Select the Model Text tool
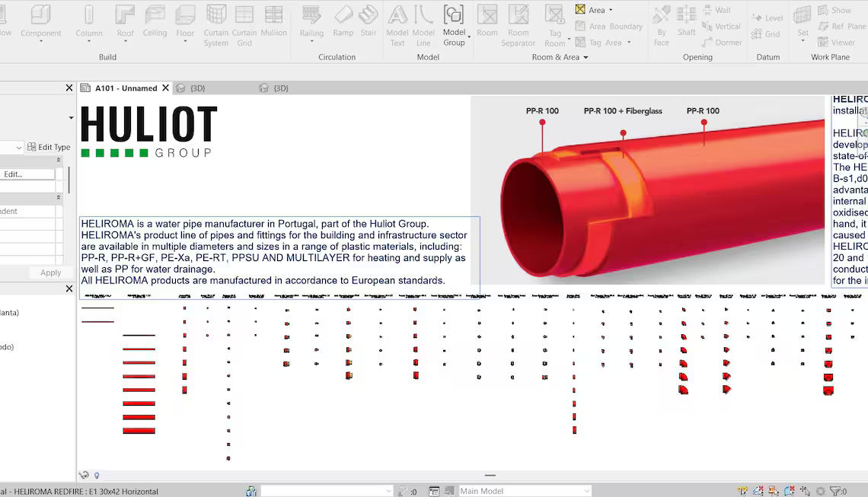 pos(397,25)
